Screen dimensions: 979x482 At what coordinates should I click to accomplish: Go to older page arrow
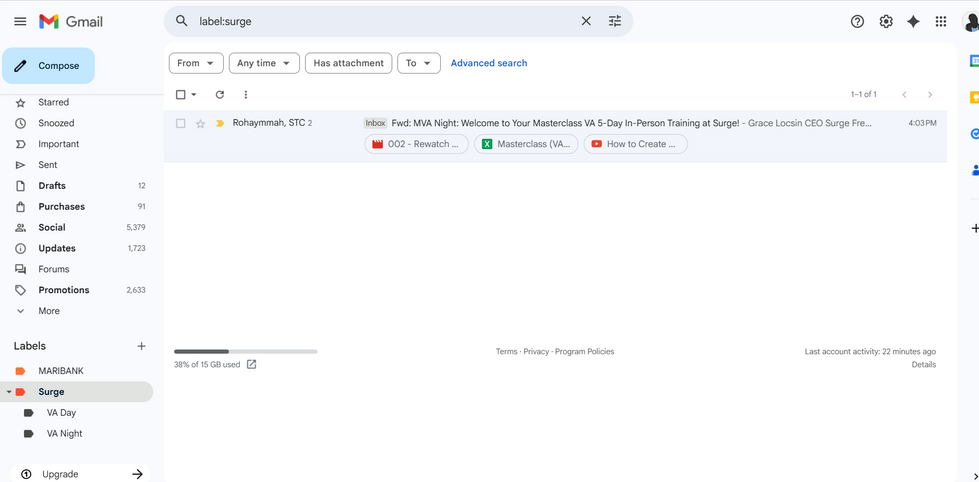[x=930, y=95]
